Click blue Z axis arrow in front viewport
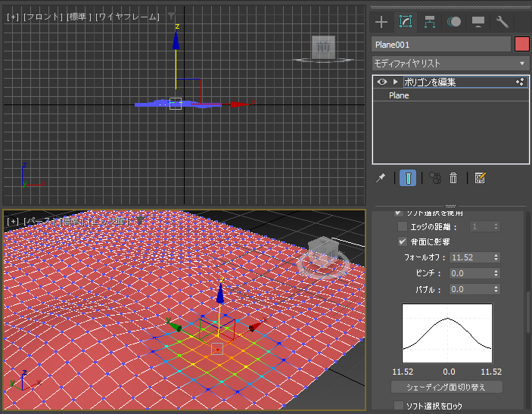The height and width of the screenshot is (414, 532). tap(176, 41)
